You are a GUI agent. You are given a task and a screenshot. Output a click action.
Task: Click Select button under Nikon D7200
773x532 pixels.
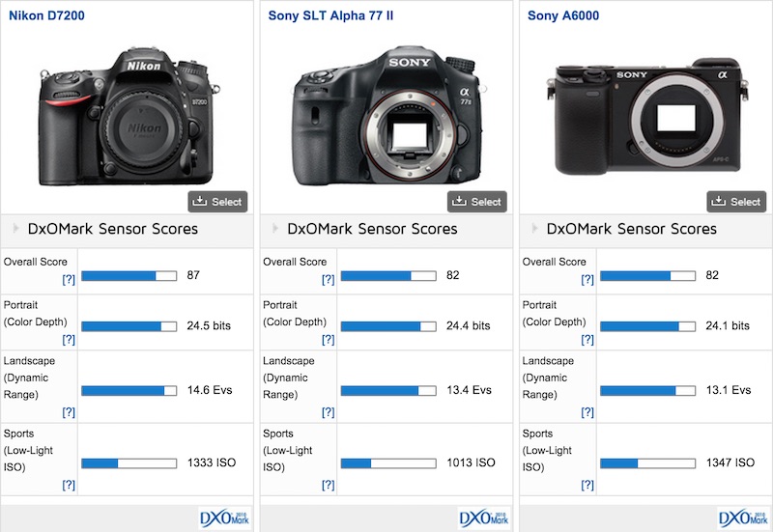click(217, 202)
